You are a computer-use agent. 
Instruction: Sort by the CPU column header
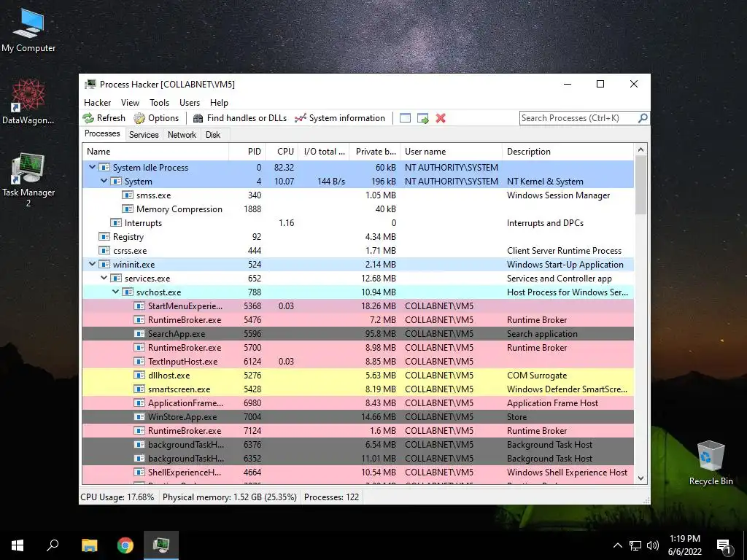(x=282, y=152)
